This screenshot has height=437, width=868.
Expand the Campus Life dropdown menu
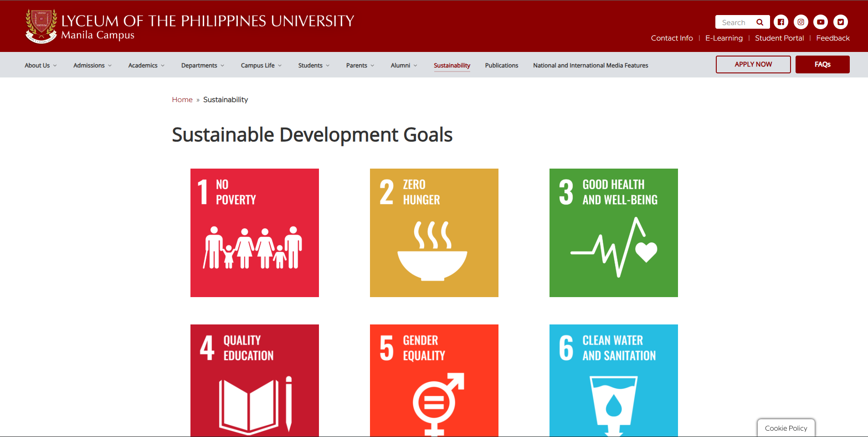point(261,66)
